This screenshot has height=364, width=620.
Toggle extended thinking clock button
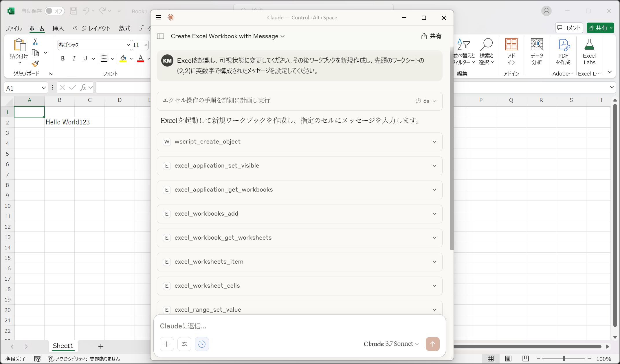pyautogui.click(x=202, y=344)
